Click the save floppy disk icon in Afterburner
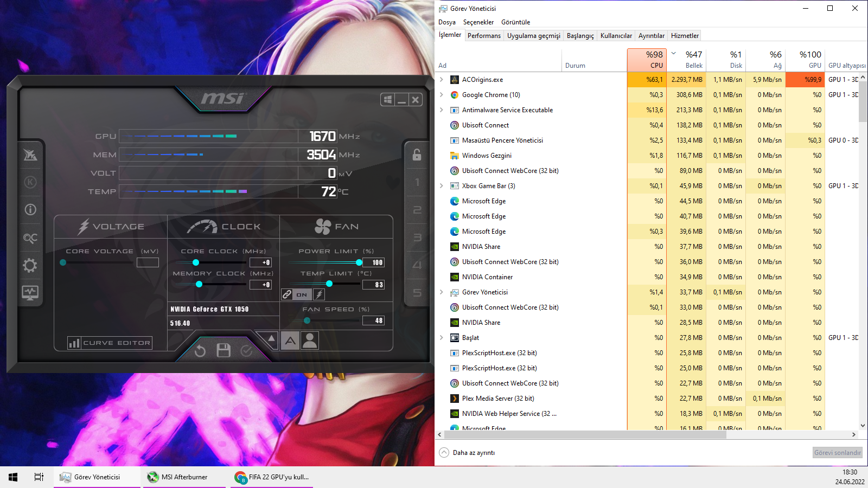Screen dimensions: 868x488 pos(224,350)
